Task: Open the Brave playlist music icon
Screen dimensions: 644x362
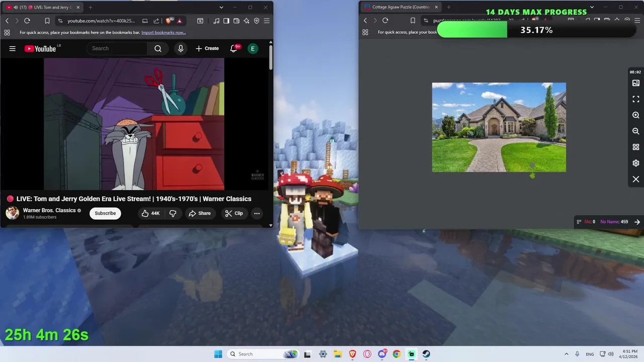Action: (x=216, y=21)
